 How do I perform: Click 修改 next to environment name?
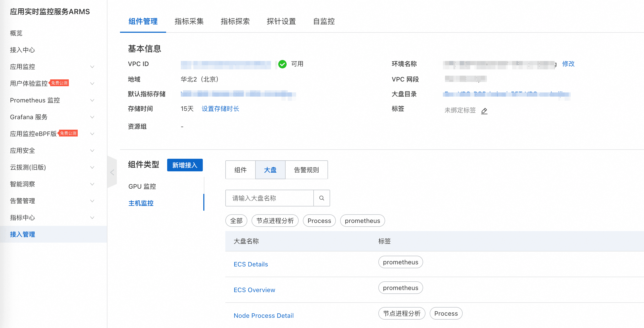pyautogui.click(x=568, y=64)
